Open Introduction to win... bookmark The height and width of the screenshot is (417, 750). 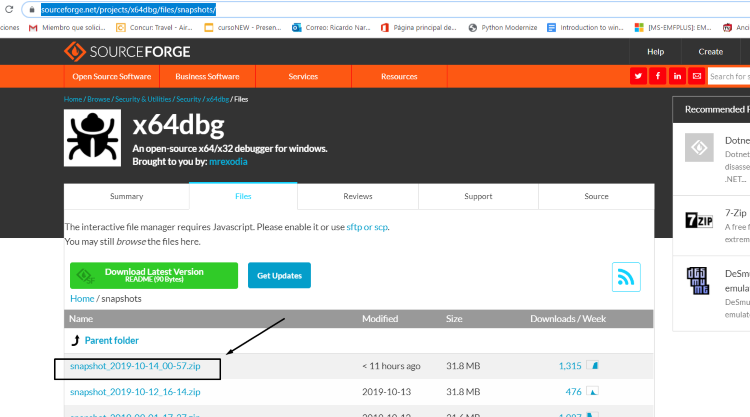585,28
